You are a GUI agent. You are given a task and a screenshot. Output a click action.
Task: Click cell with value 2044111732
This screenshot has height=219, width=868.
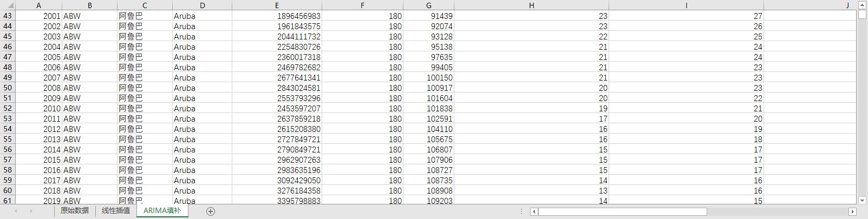(277, 37)
